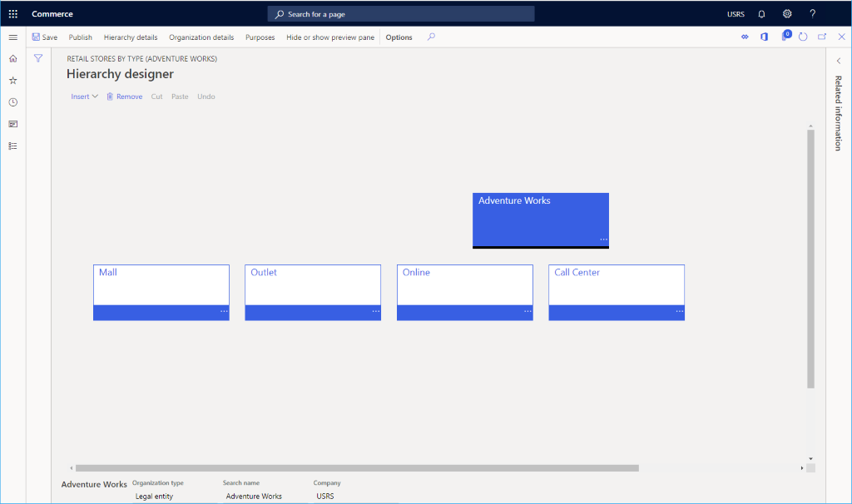This screenshot has width=852, height=504.
Task: Close the Hierarchy designer page
Action: (x=841, y=37)
